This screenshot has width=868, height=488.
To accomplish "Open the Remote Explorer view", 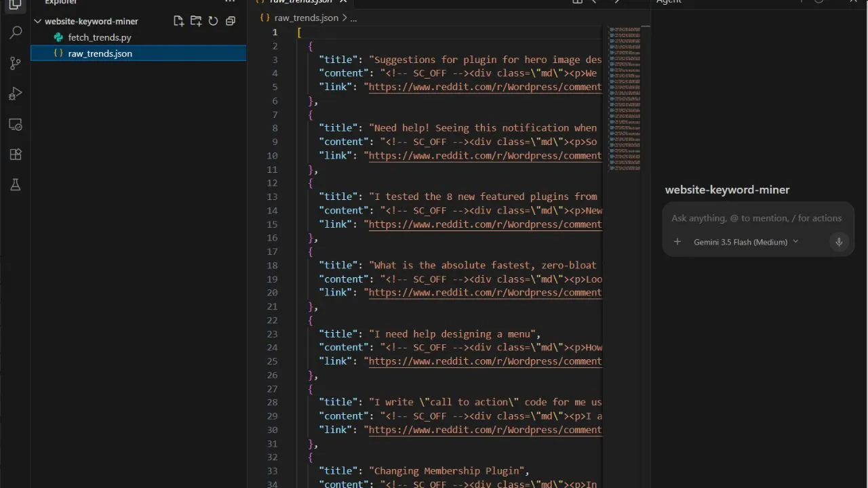I will 15,124.
